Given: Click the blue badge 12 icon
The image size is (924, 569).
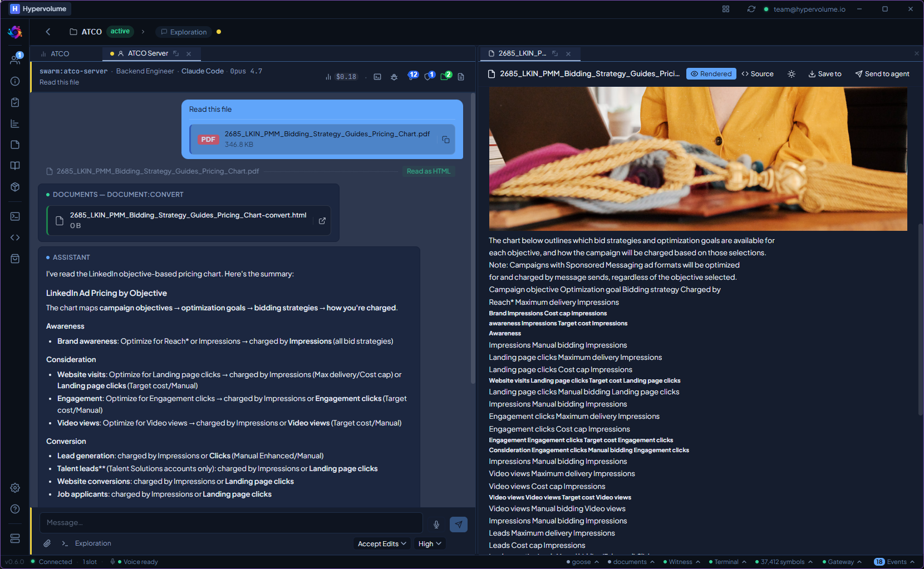Looking at the screenshot, I should click(x=412, y=76).
